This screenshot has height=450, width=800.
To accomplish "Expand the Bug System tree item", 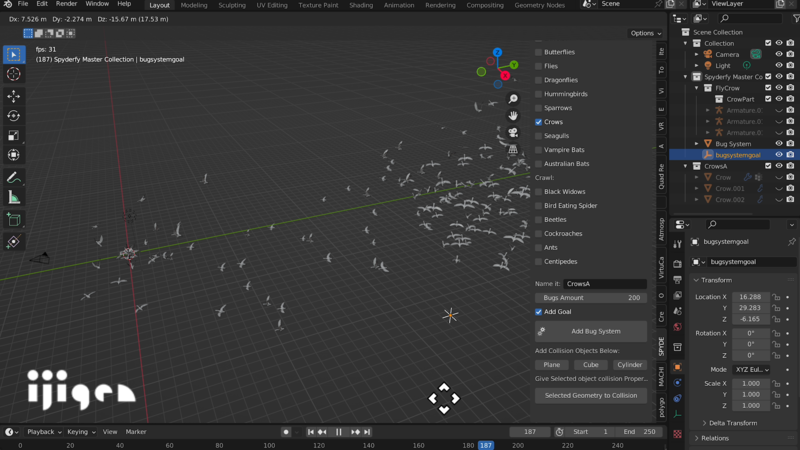I will point(696,144).
